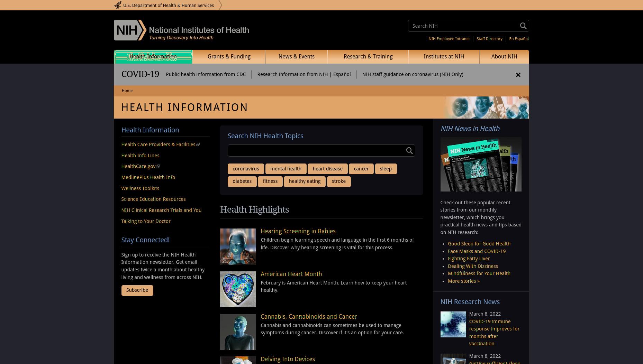Focus the Search NIH input field

[x=464, y=26]
